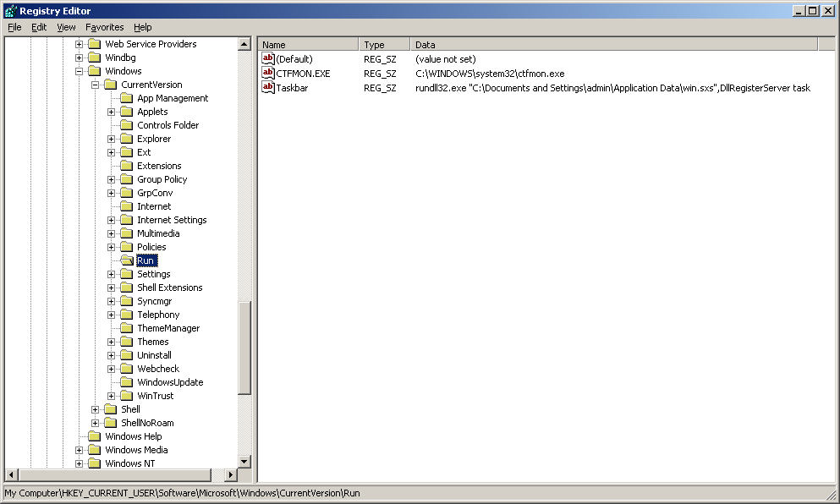The image size is (840, 504).
Task: Expand the GrpConv key
Action: tap(111, 193)
